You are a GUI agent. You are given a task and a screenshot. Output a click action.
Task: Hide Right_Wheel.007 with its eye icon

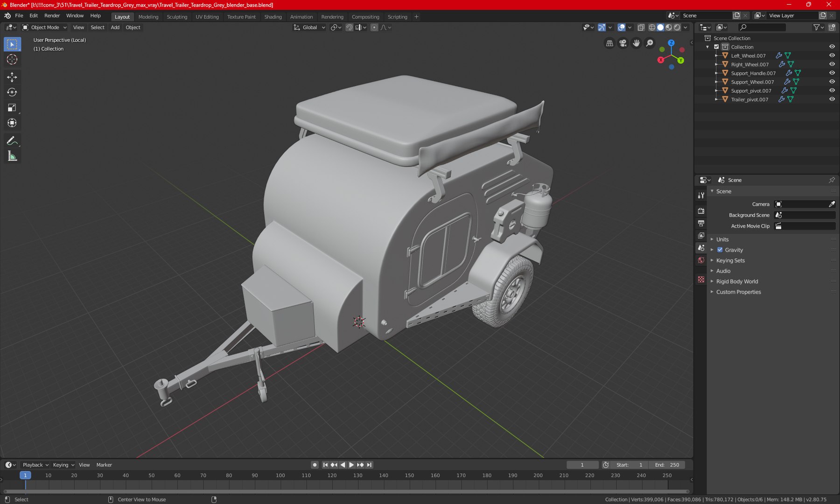(x=832, y=64)
